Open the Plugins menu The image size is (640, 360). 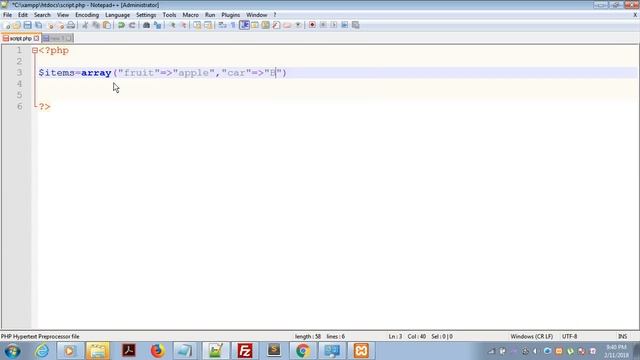[231, 15]
